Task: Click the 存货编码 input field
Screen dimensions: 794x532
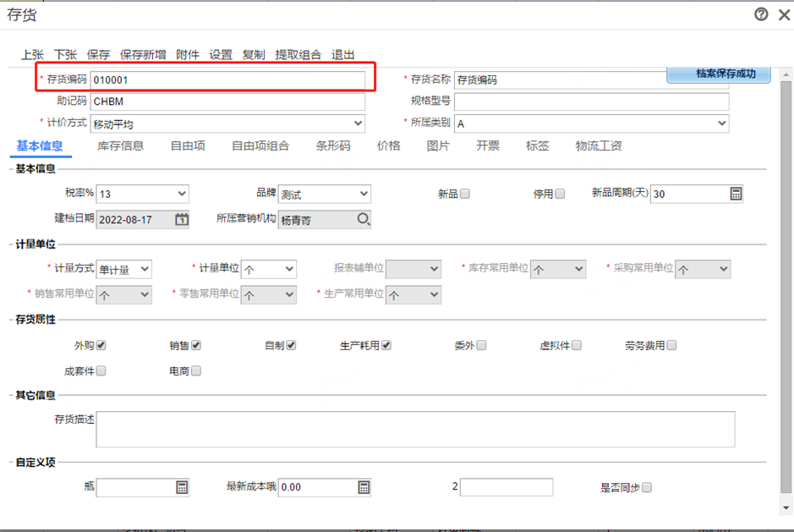Action: (227, 80)
